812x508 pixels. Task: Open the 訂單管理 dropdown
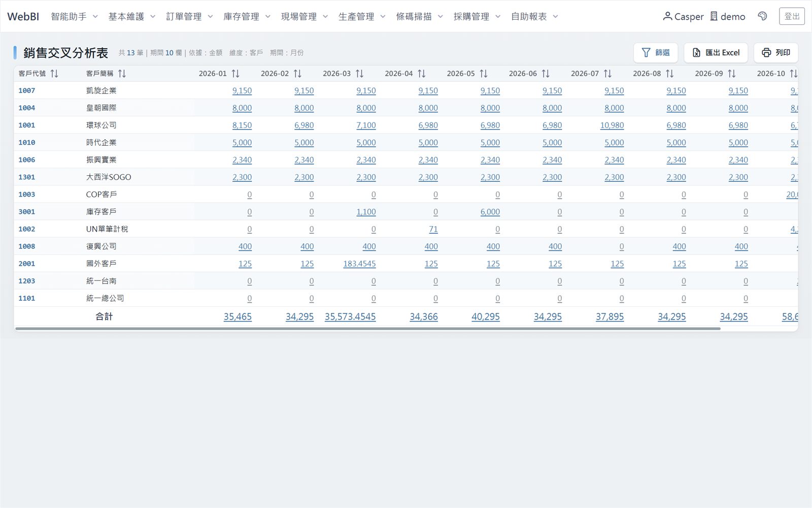click(x=189, y=16)
